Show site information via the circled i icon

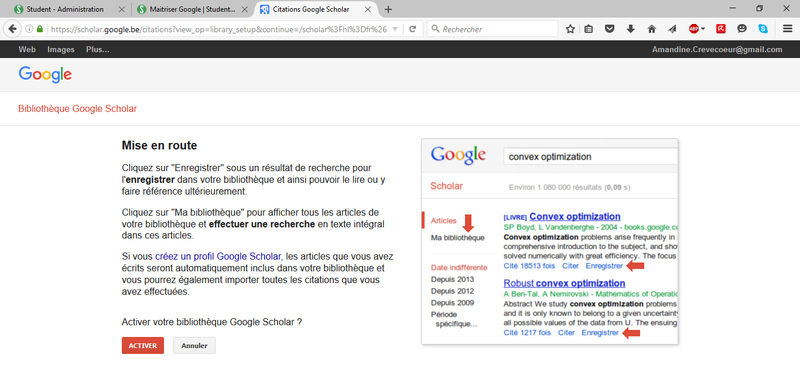click(30, 29)
